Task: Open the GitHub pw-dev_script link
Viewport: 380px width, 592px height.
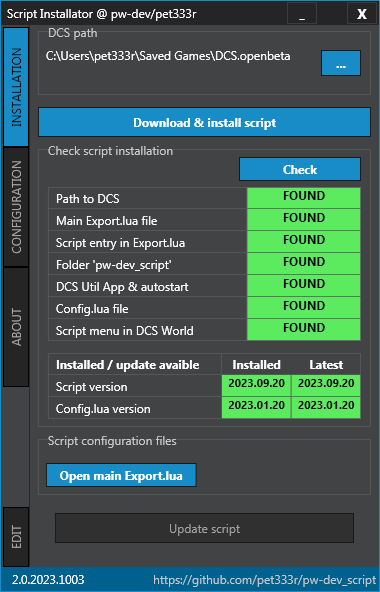Action: pyautogui.click(x=264, y=580)
